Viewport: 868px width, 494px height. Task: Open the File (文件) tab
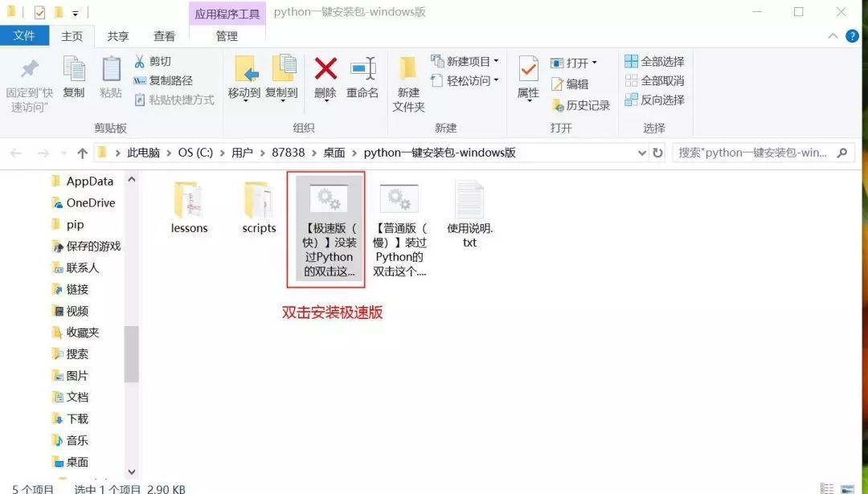[x=24, y=36]
